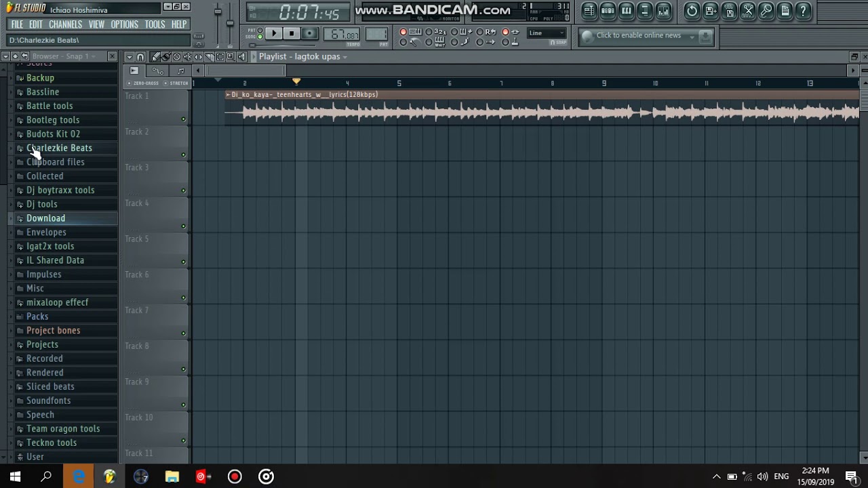Select the Paint brush tool in Playlist
Viewport: 868px width, 488px height.
click(166, 56)
